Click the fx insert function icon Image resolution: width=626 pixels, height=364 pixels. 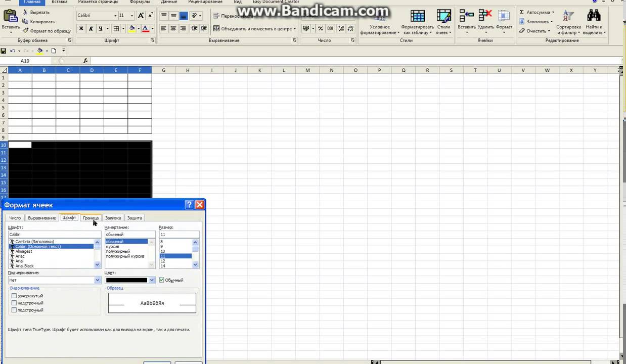(85, 61)
